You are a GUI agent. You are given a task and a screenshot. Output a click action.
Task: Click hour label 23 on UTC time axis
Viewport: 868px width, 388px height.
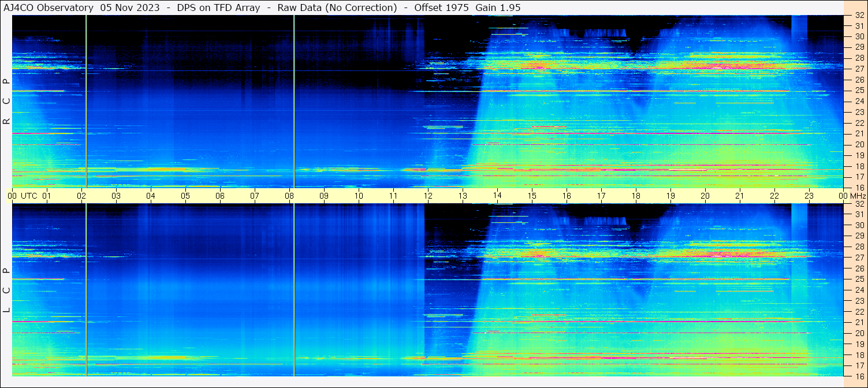click(809, 196)
